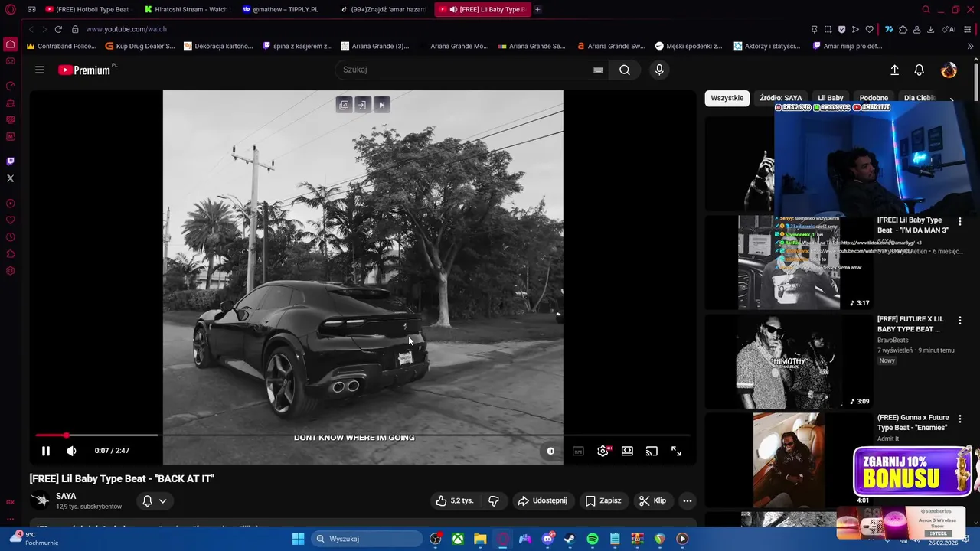Open the account avatar menu
Screen dimensions: 980x551
[x=949, y=70]
